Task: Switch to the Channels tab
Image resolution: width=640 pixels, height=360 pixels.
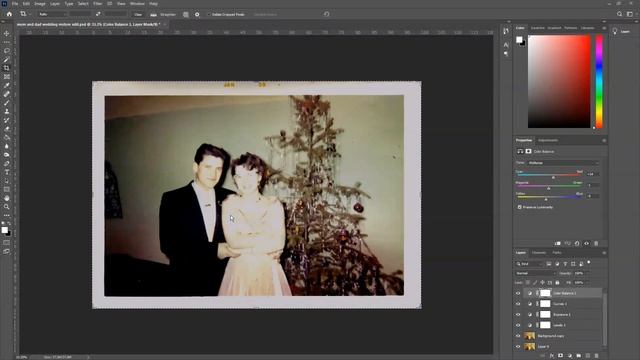Action: [539, 253]
